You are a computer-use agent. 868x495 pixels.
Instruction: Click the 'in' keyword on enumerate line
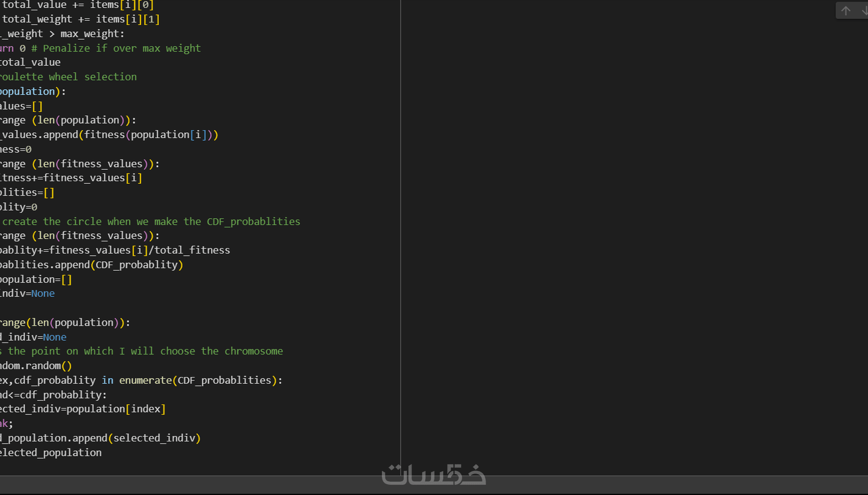pyautogui.click(x=107, y=380)
